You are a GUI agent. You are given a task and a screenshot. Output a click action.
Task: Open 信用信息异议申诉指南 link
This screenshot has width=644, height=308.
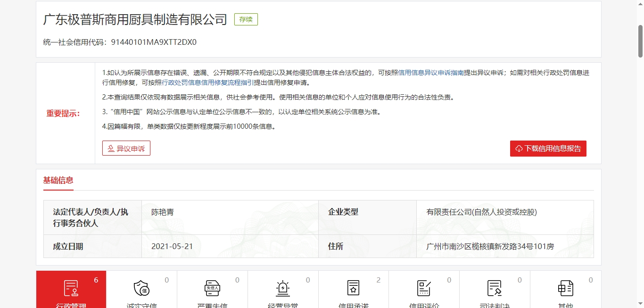(431, 73)
